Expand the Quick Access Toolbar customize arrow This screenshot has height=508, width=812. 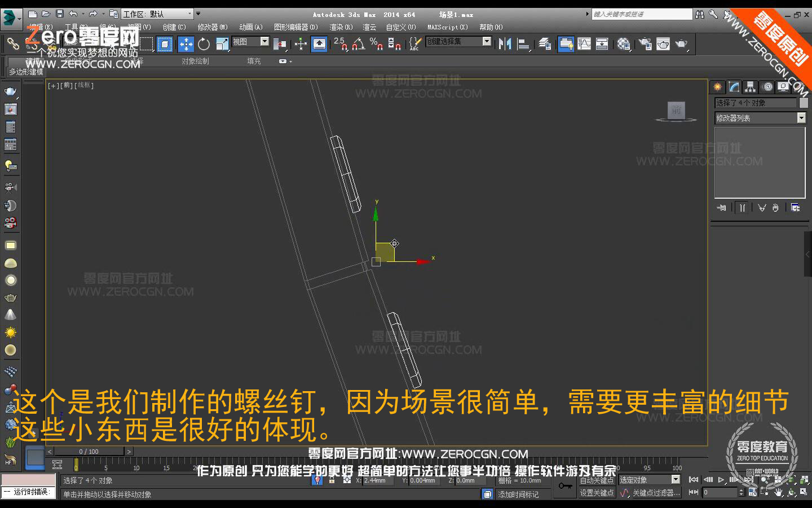point(198,14)
